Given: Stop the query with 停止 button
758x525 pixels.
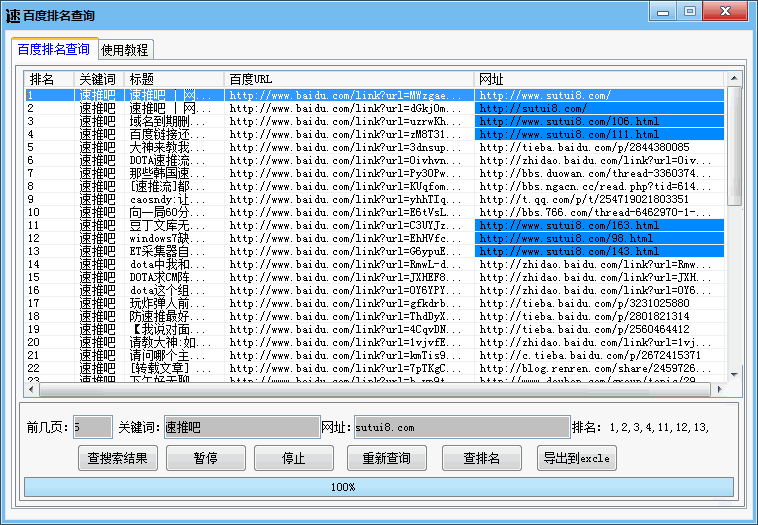Looking at the screenshot, I should point(293,458).
